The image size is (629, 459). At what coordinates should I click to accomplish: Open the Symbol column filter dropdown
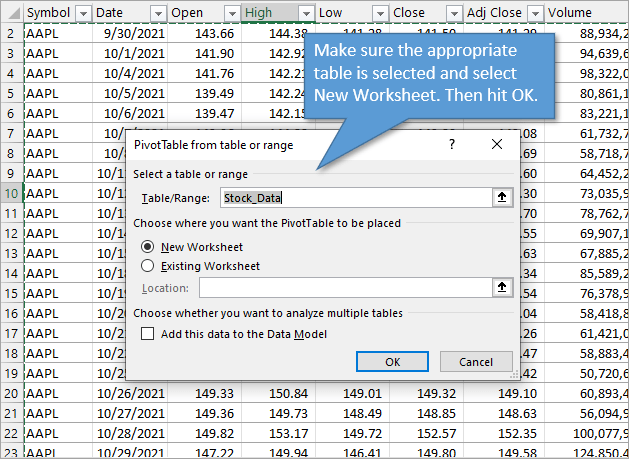click(83, 13)
